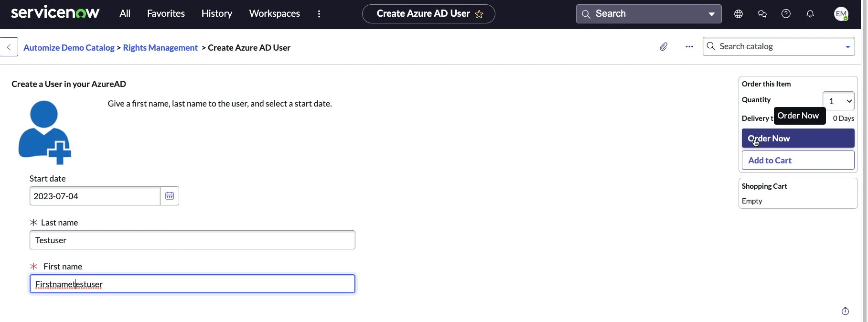Open the three-dot more options menu
The height and width of the screenshot is (322, 868).
point(689,47)
